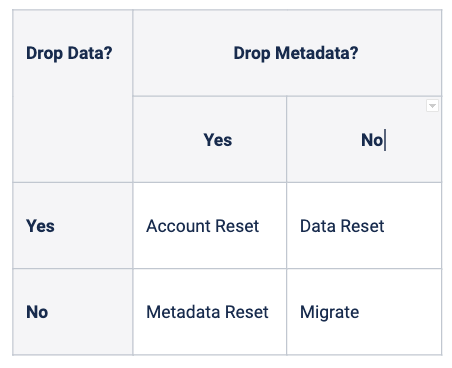
Task: Click the border under 'Drop Metadata?' header
Action: click(287, 96)
